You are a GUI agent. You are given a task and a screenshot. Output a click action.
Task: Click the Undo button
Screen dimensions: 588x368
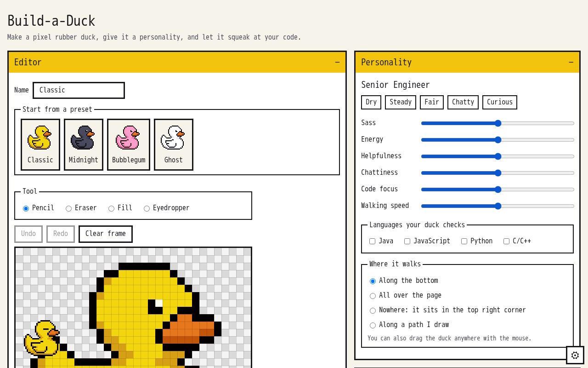(28, 234)
